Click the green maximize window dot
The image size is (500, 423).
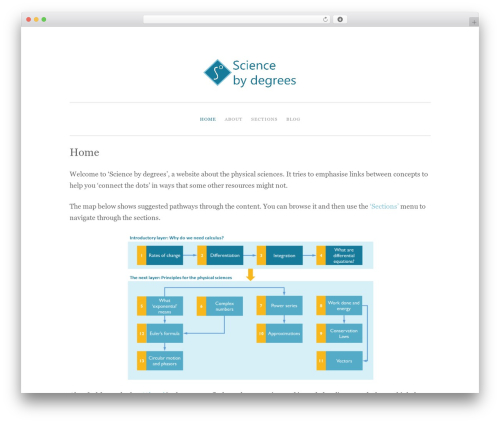(44, 19)
